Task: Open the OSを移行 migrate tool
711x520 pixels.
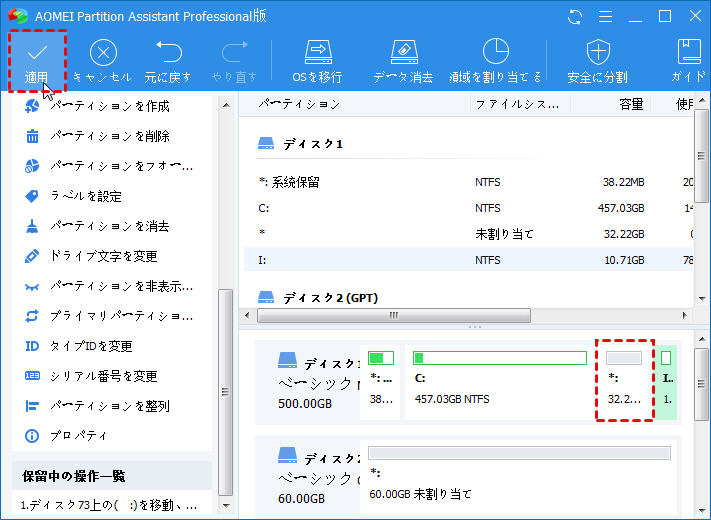Action: (x=318, y=61)
